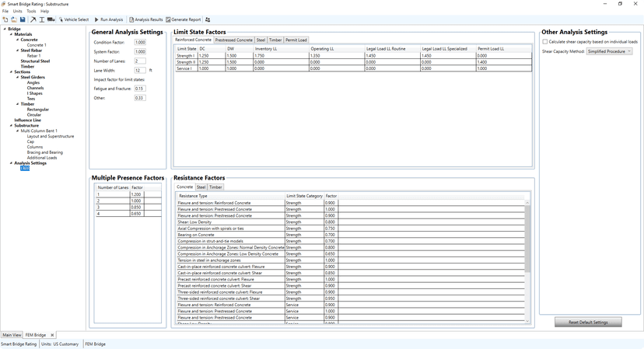The height and width of the screenshot is (349, 644).
Task: Select the Permit Load tab
Action: click(x=296, y=40)
